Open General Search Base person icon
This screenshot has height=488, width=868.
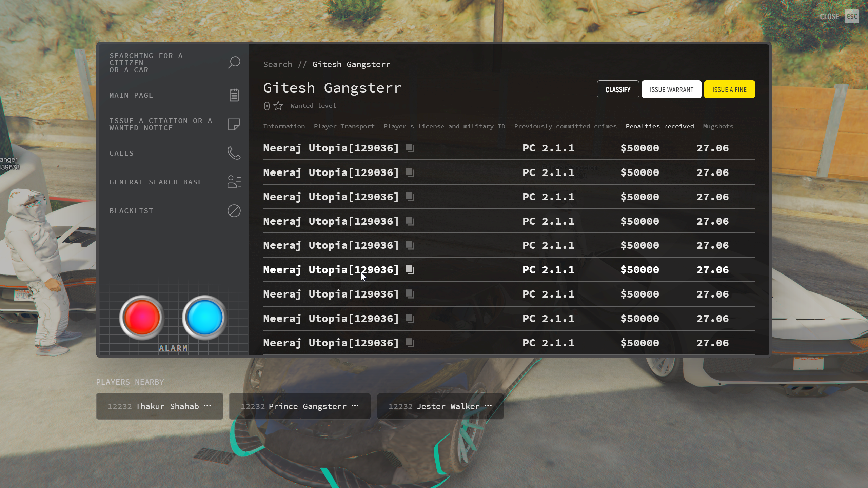[234, 182]
